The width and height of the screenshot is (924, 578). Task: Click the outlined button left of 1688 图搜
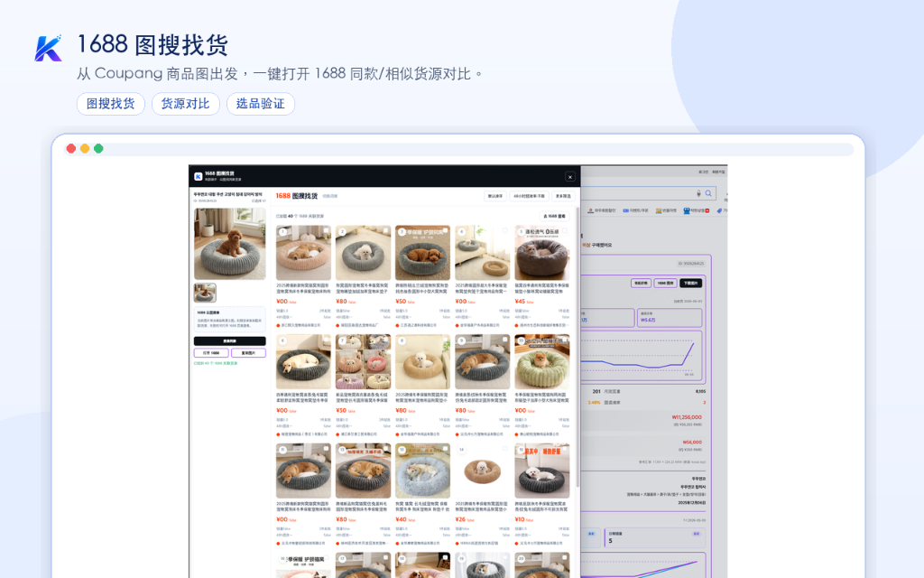[641, 283]
